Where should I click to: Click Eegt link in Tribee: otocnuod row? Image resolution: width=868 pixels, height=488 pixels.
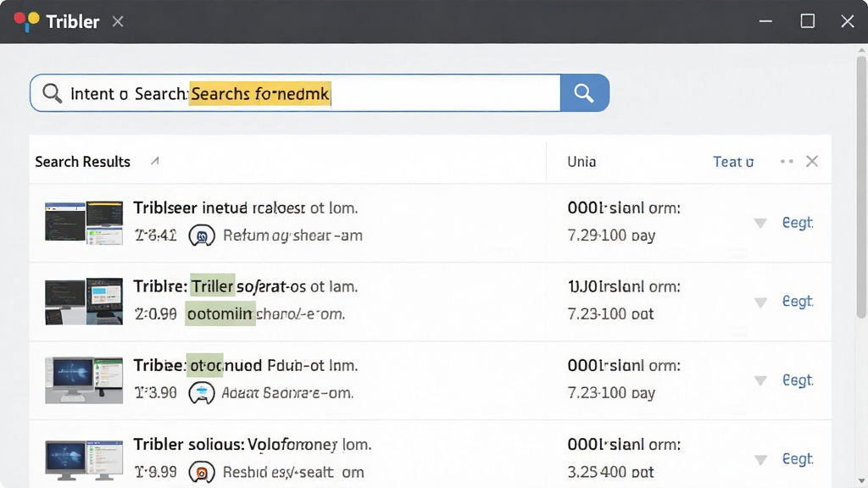(x=797, y=380)
